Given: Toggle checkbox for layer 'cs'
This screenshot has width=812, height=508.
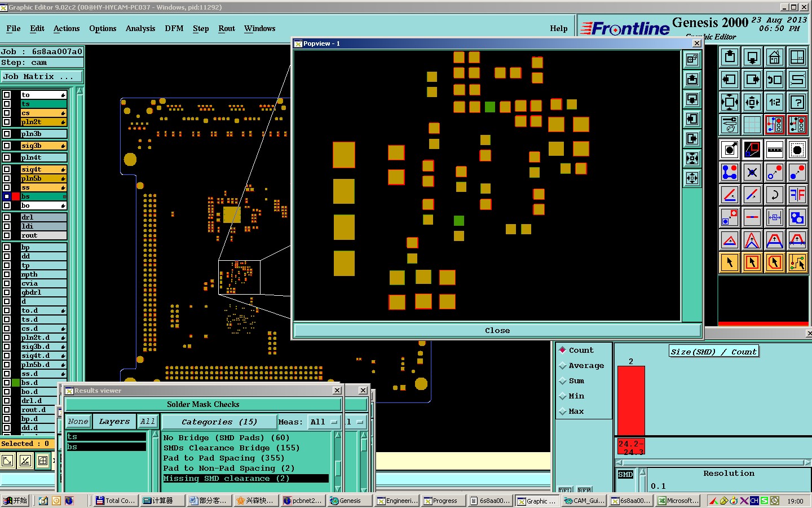Looking at the screenshot, I should coord(7,113).
